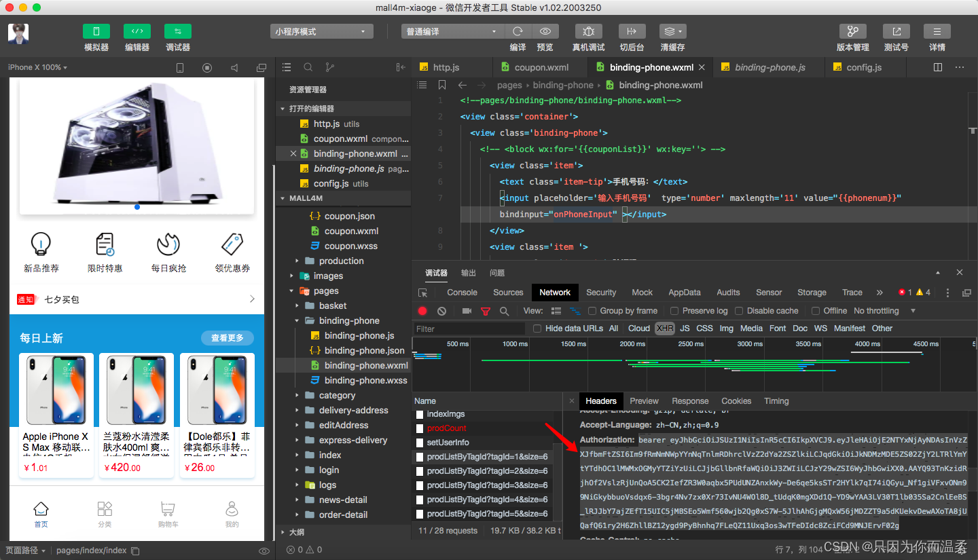The height and width of the screenshot is (560, 978).
Task: Click the simulator phone device icon
Action: click(180, 68)
